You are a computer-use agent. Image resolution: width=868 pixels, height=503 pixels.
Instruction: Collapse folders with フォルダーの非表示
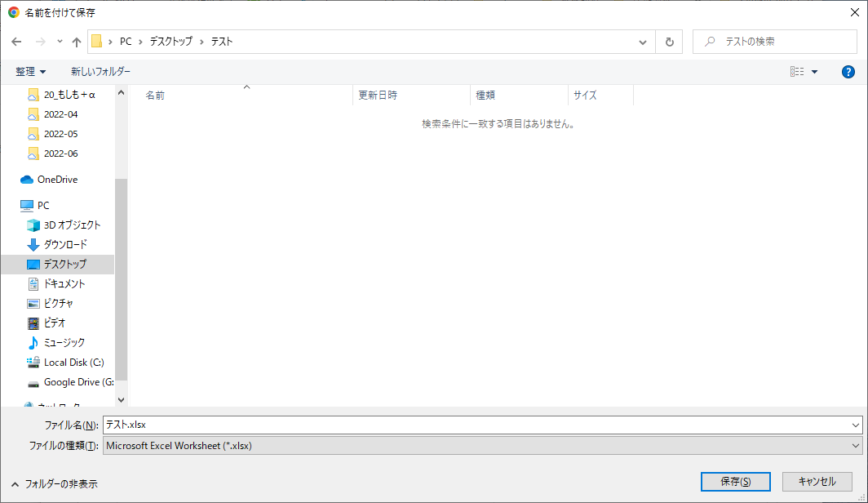pyautogui.click(x=54, y=483)
